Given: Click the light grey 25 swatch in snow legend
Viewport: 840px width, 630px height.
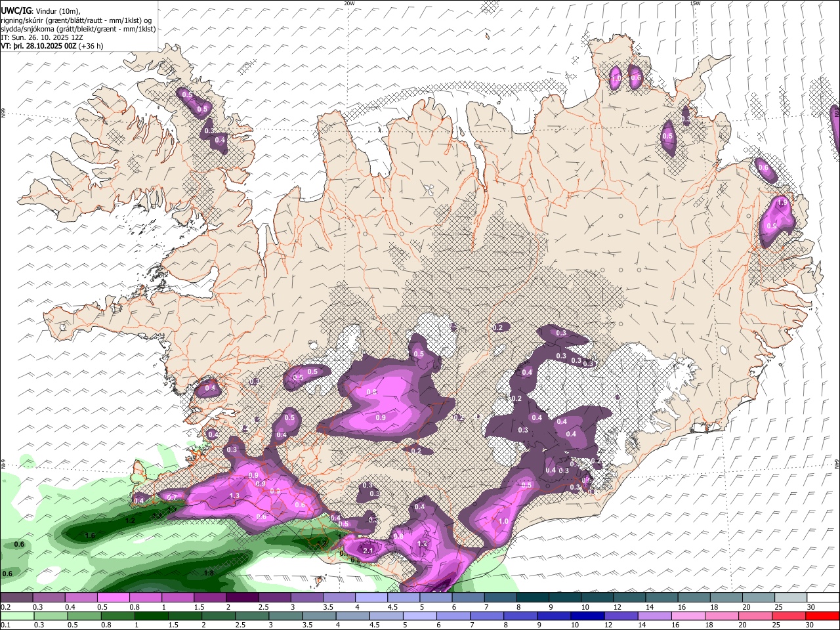Looking at the screenshot, I should (791, 597).
